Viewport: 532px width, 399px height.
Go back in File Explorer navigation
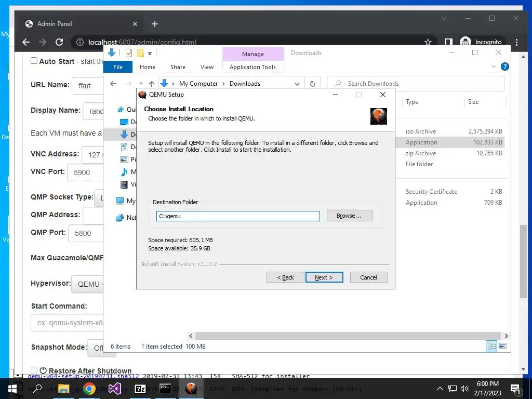pos(114,84)
